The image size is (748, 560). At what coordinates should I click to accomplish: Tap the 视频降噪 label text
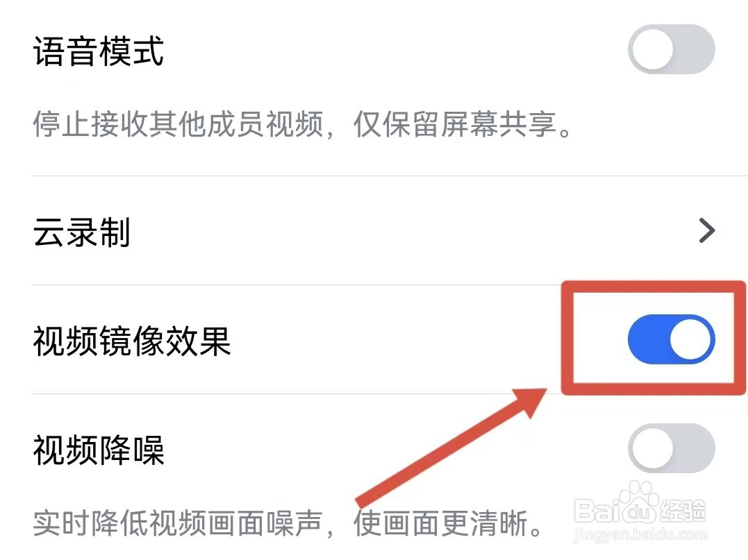click(98, 450)
